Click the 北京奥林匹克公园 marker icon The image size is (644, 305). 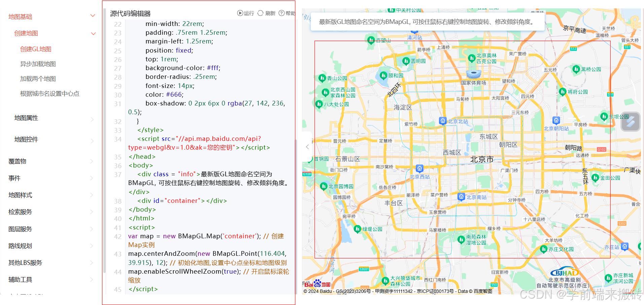coord(472,58)
